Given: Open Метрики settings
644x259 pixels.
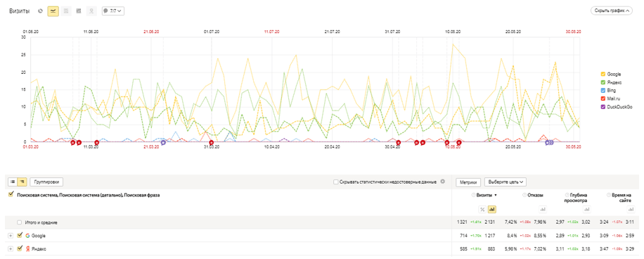Looking at the screenshot, I should pos(468,182).
